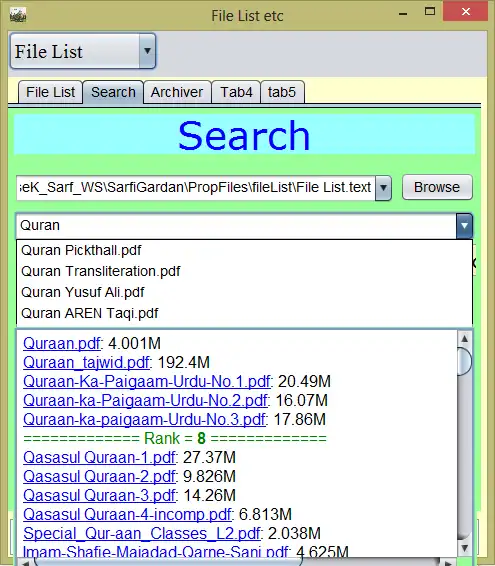Screen dimensions: 495x566
Task: Maximize the File List etc window
Action: [x=430, y=12]
